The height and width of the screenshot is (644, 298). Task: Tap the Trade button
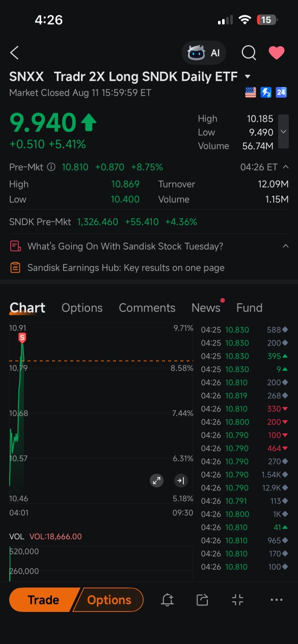point(44,600)
